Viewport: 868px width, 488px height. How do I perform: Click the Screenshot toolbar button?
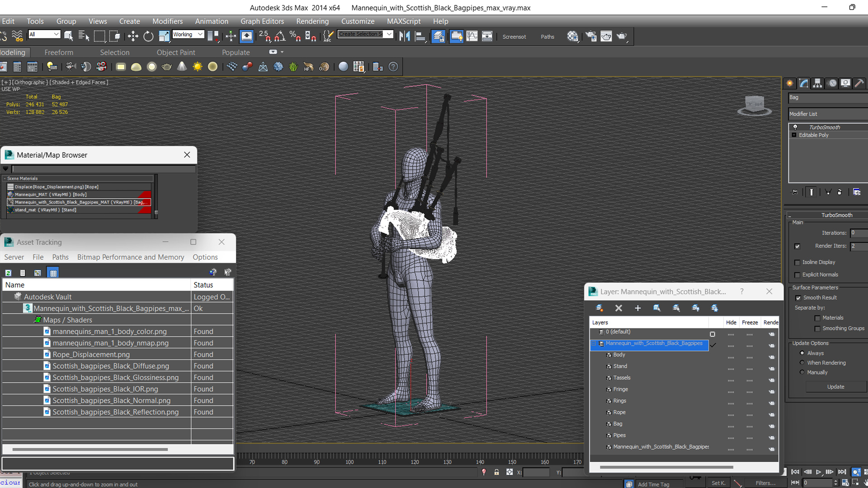[x=514, y=37]
